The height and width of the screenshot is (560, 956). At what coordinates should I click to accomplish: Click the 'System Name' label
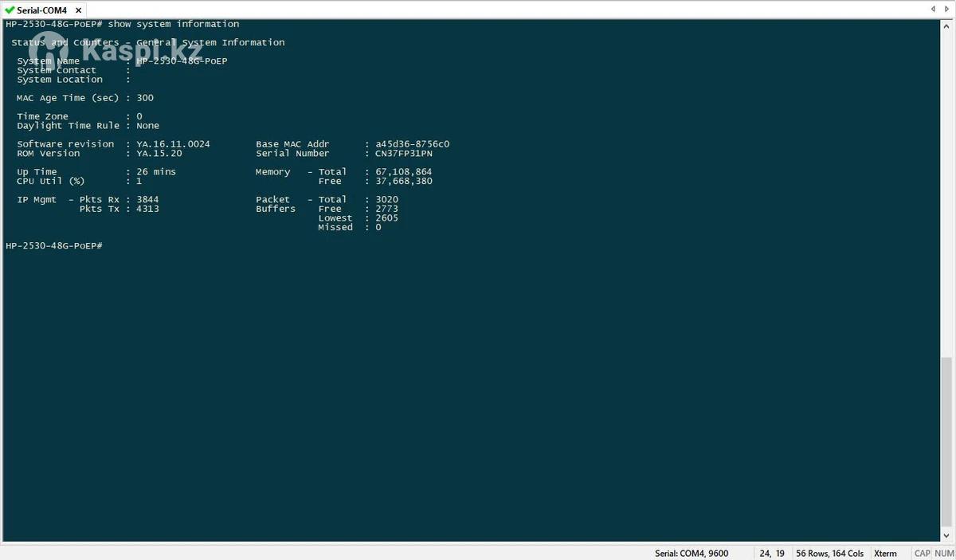49,61
